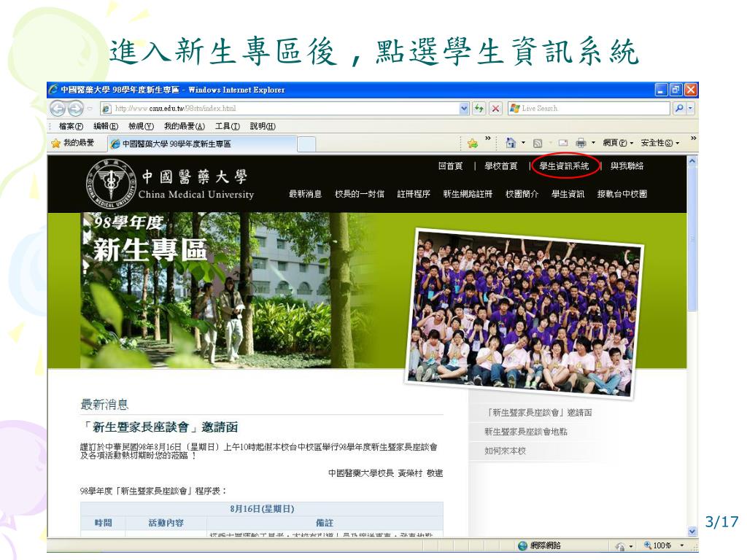
Task: Click the China Medical University logo
Action: click(111, 184)
